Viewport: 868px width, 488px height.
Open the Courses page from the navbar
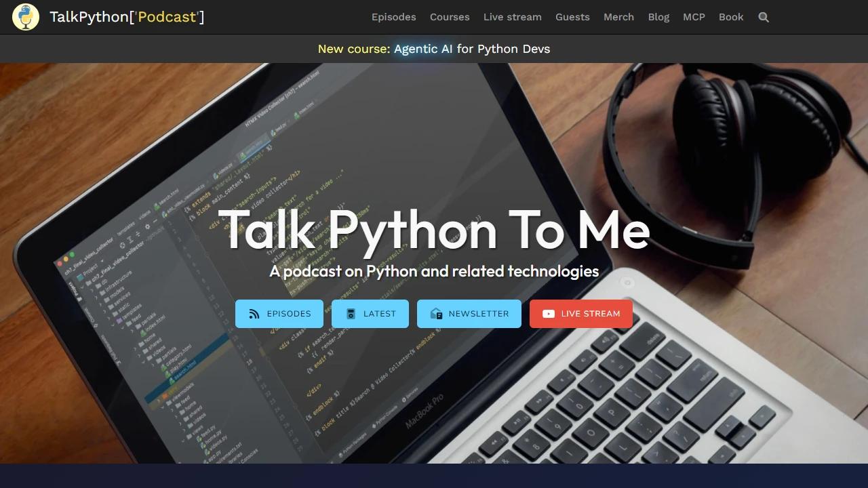point(450,17)
